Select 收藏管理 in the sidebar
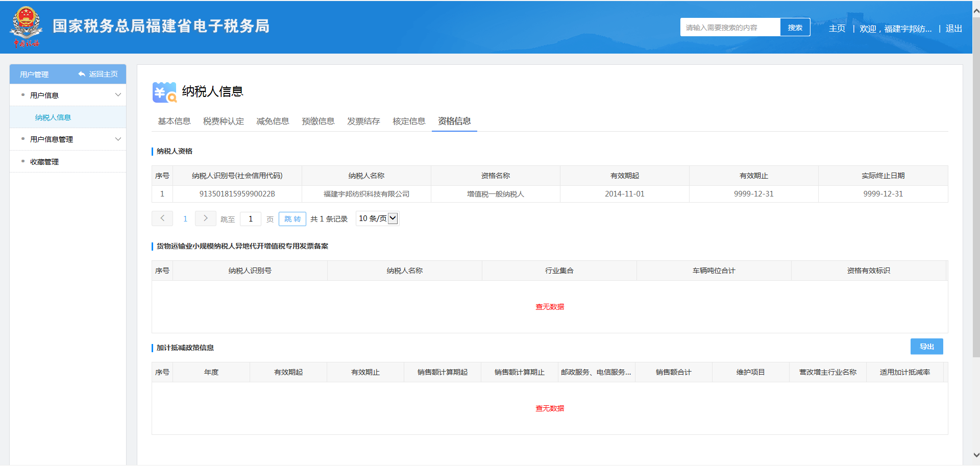Screen dimensions: 980x466 click(x=44, y=162)
